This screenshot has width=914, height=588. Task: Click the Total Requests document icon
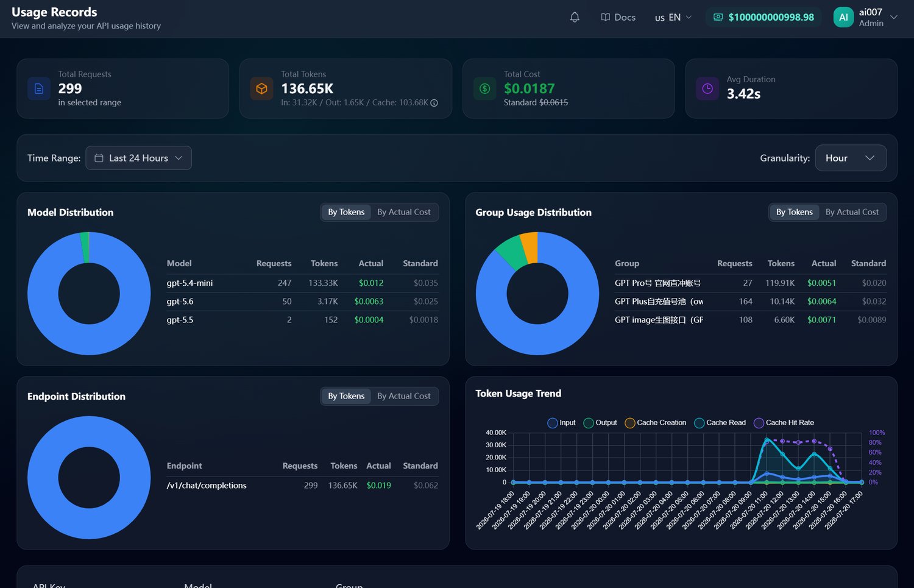[x=39, y=89]
